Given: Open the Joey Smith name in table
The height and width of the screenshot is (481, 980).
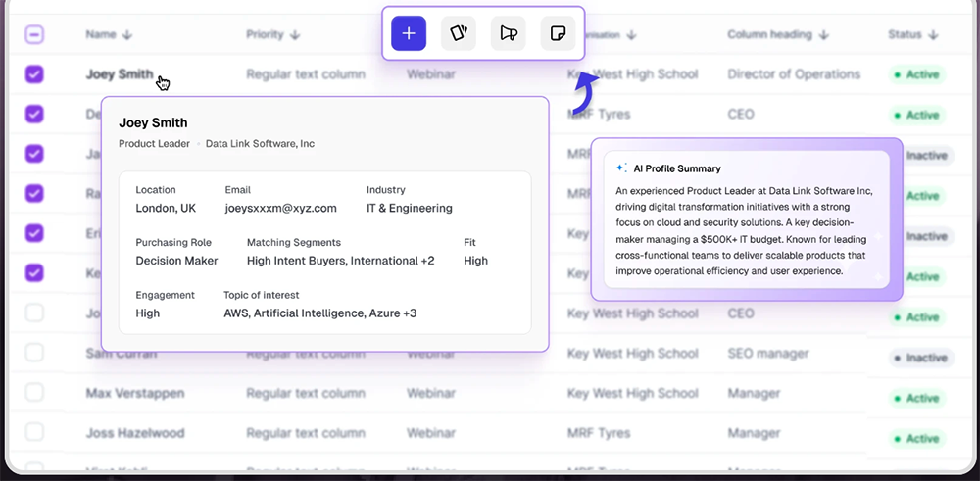Looking at the screenshot, I should coord(120,74).
